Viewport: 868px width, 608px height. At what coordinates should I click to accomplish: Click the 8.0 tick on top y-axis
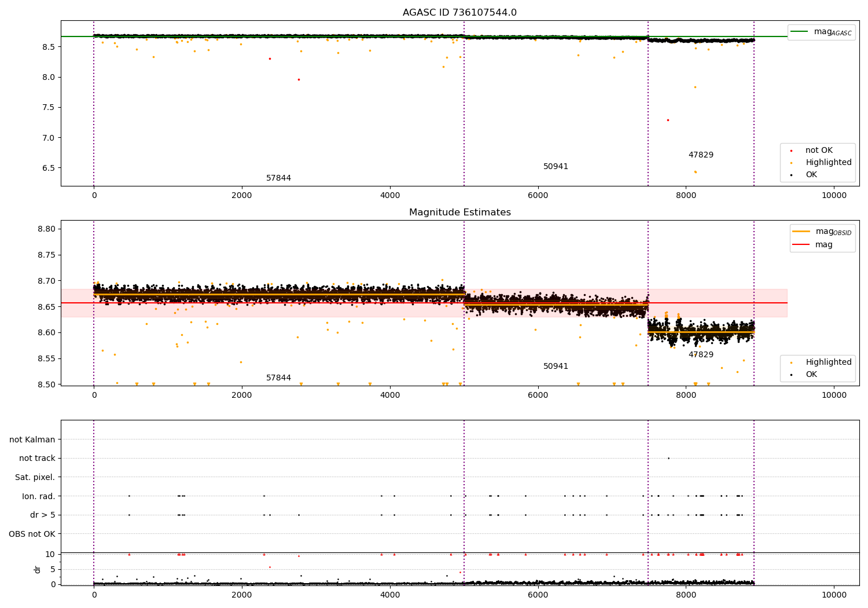tap(48, 77)
